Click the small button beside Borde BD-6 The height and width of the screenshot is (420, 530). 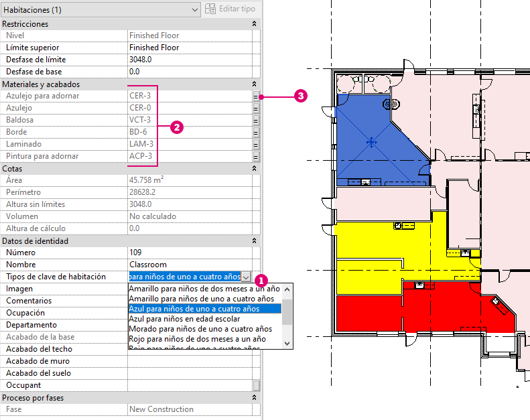point(256,132)
